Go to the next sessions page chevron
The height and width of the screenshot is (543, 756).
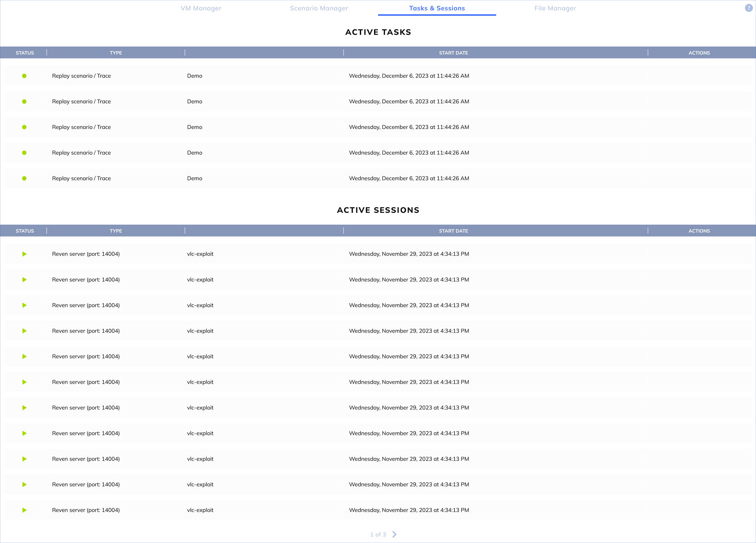pos(395,534)
